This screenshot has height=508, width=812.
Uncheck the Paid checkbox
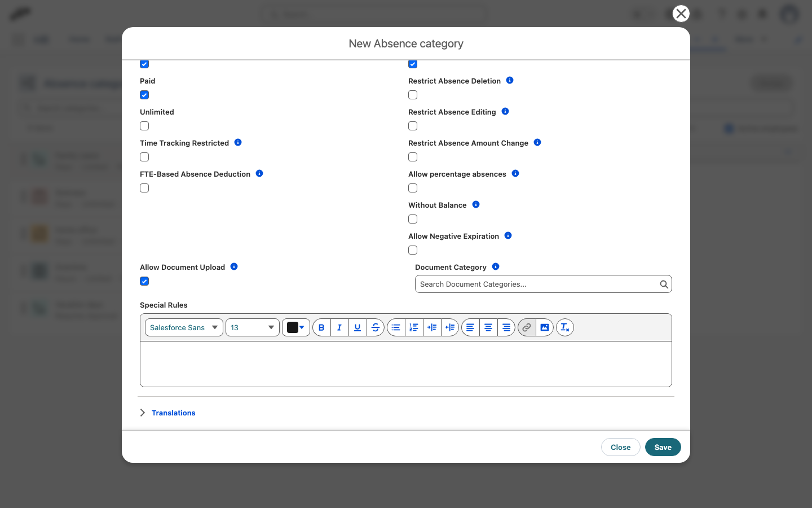(144, 95)
